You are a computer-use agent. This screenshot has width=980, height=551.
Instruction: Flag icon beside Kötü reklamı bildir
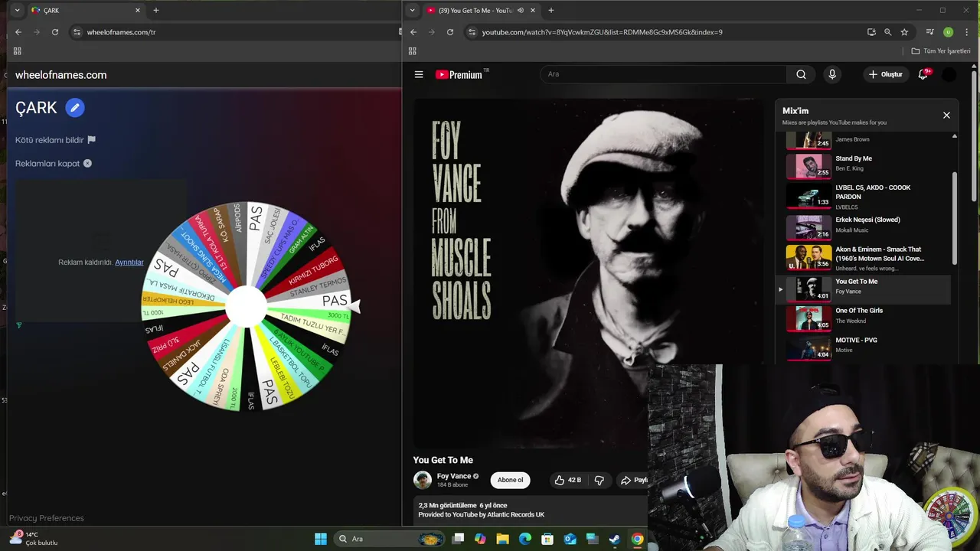91,140
